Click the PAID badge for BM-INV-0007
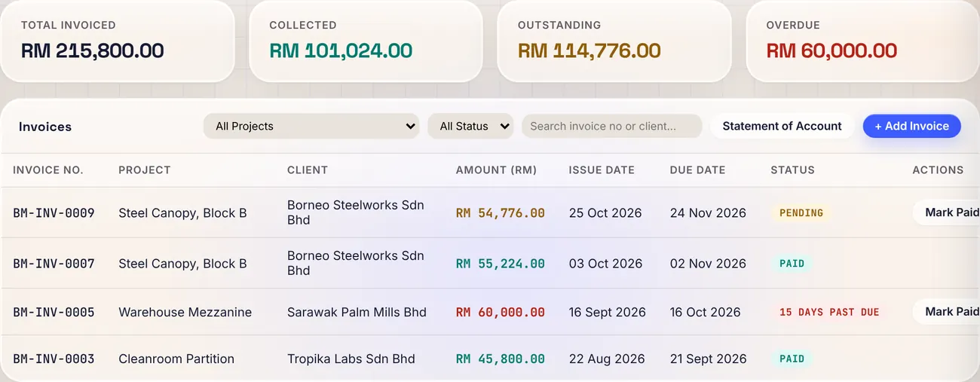The width and height of the screenshot is (980, 382). pyautogui.click(x=792, y=264)
